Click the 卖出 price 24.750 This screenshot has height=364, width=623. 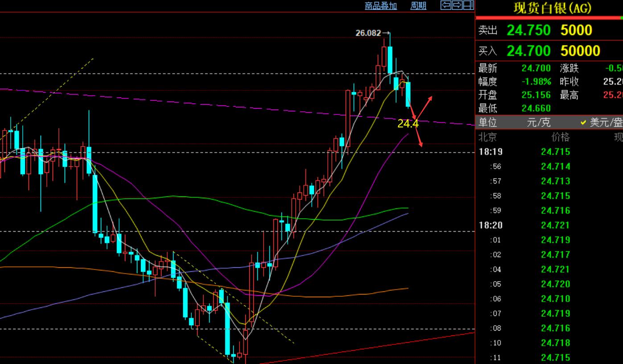(x=528, y=30)
